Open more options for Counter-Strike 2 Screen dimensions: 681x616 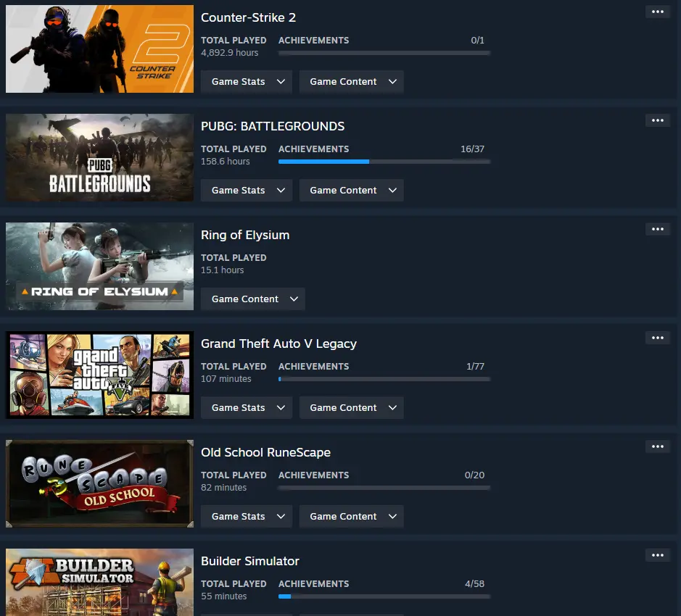pyautogui.click(x=658, y=12)
